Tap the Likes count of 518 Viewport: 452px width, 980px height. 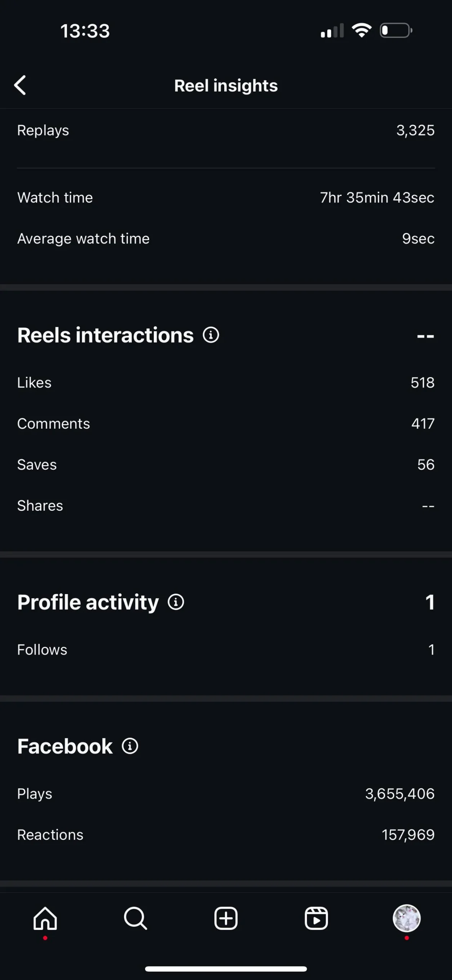pyautogui.click(x=422, y=382)
